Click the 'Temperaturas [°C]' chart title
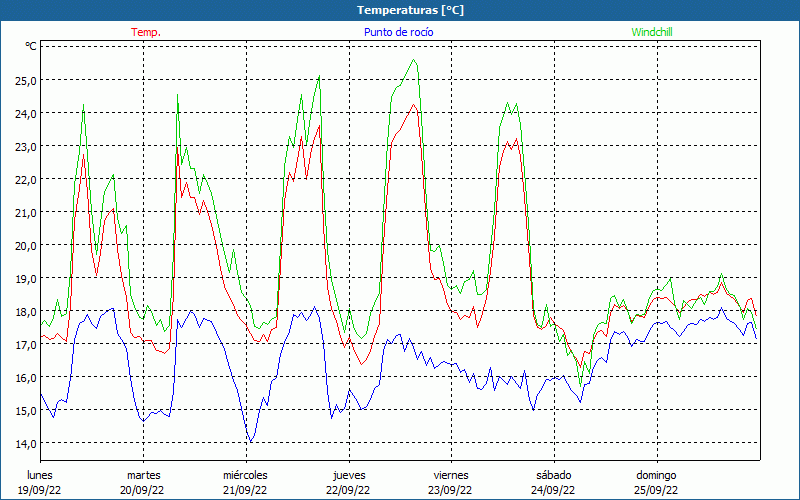This screenshot has width=800, height=500. coord(410,10)
